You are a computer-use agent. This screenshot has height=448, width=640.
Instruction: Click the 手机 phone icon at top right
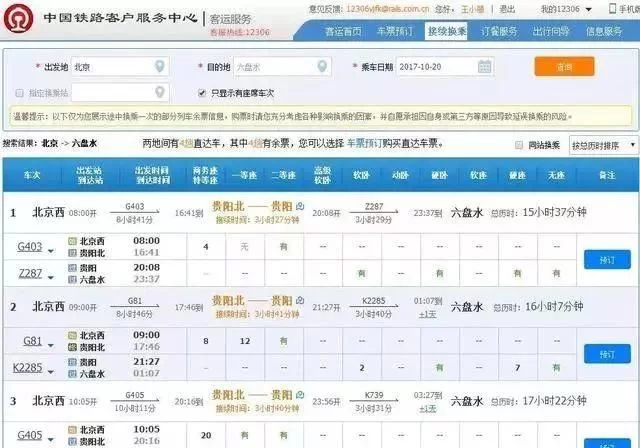[x=612, y=8]
